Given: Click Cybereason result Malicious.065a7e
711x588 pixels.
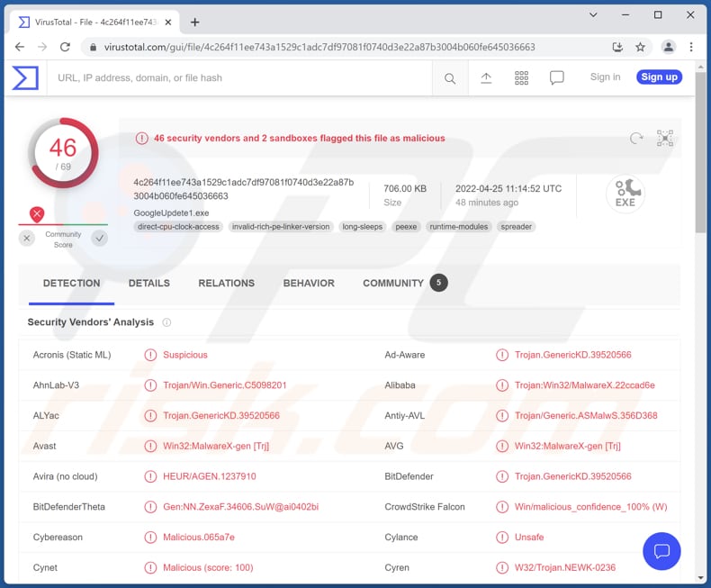Looking at the screenshot, I should [x=199, y=538].
